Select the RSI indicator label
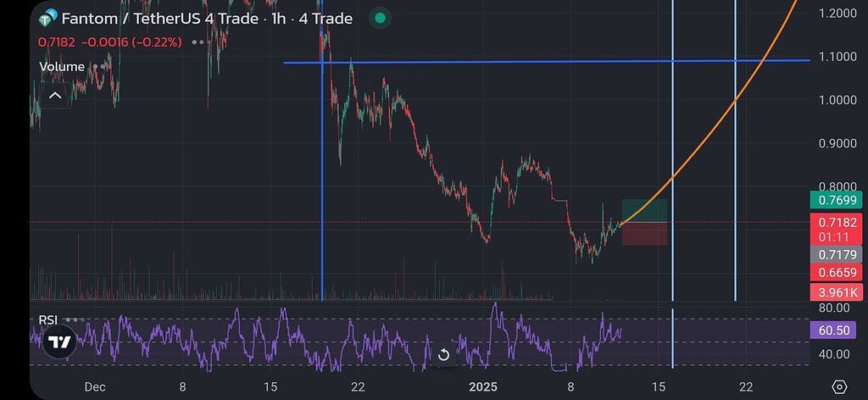The image size is (868, 400). (x=48, y=319)
